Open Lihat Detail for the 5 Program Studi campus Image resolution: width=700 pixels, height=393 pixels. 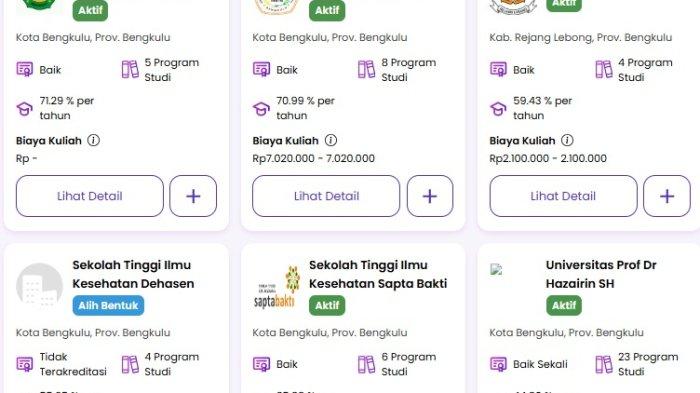point(90,196)
